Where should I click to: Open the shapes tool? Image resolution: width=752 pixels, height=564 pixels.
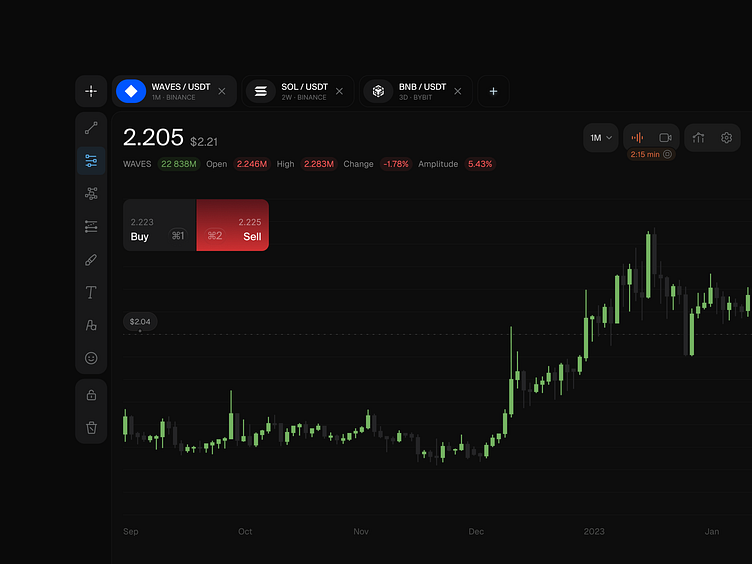click(x=91, y=325)
